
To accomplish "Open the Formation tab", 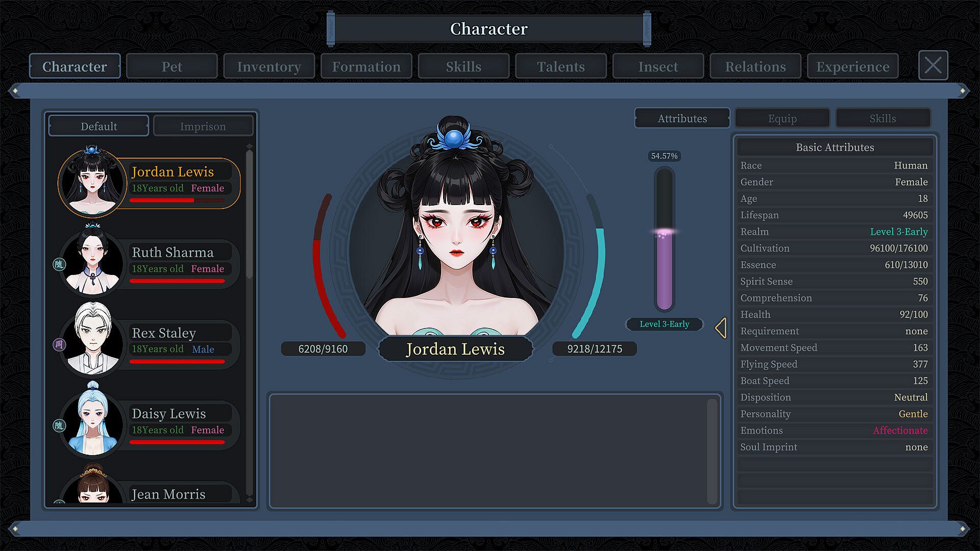I will pos(366,66).
